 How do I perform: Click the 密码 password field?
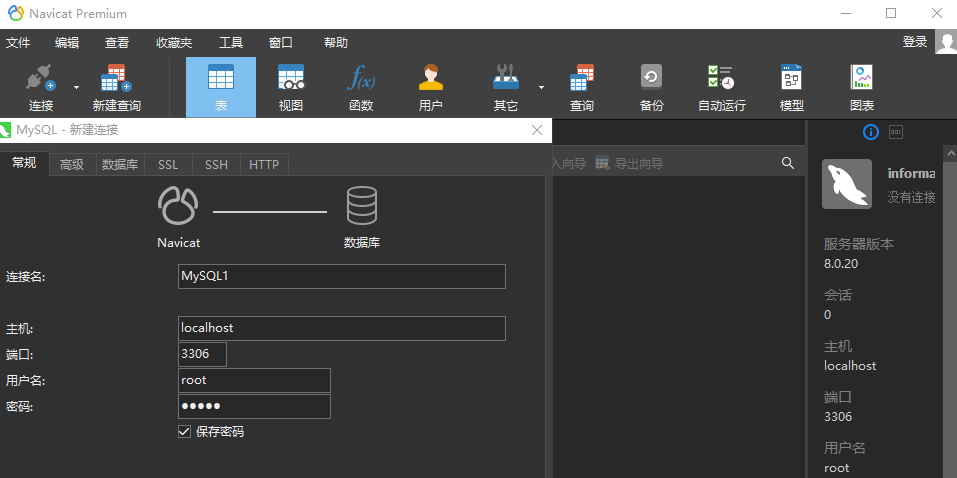tap(255, 407)
